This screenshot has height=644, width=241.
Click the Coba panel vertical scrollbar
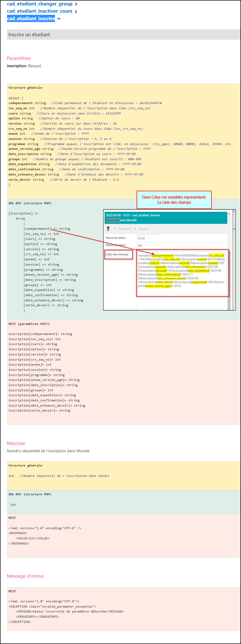[x=229, y=280]
